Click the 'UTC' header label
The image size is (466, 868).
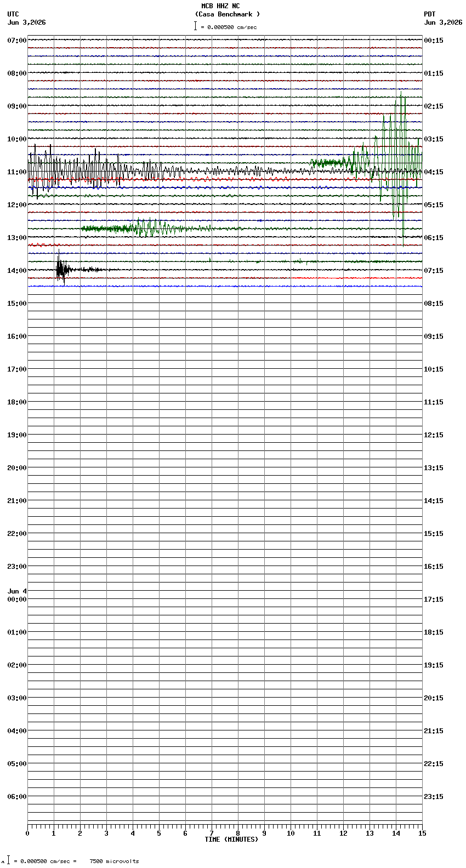pyautogui.click(x=13, y=14)
